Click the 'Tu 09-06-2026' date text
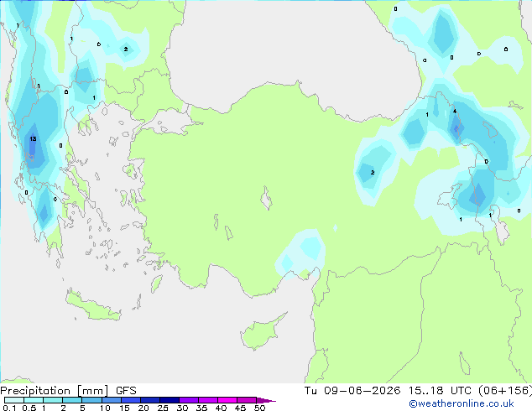The height and width of the screenshot is (411, 532). pos(352,391)
